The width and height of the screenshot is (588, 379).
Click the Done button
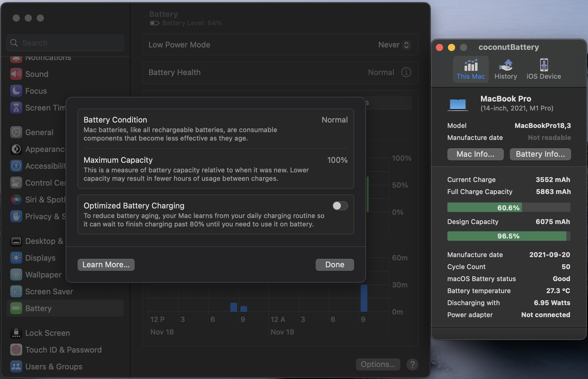[x=335, y=265]
